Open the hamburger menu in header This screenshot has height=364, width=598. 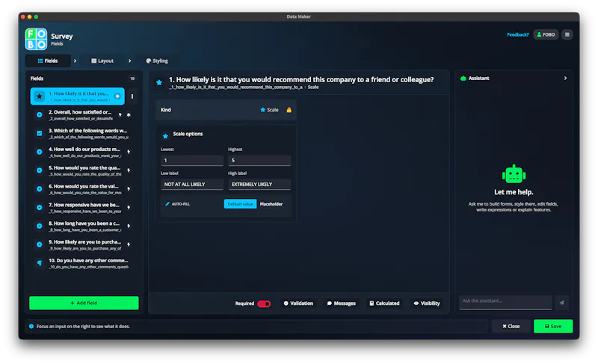tap(567, 34)
